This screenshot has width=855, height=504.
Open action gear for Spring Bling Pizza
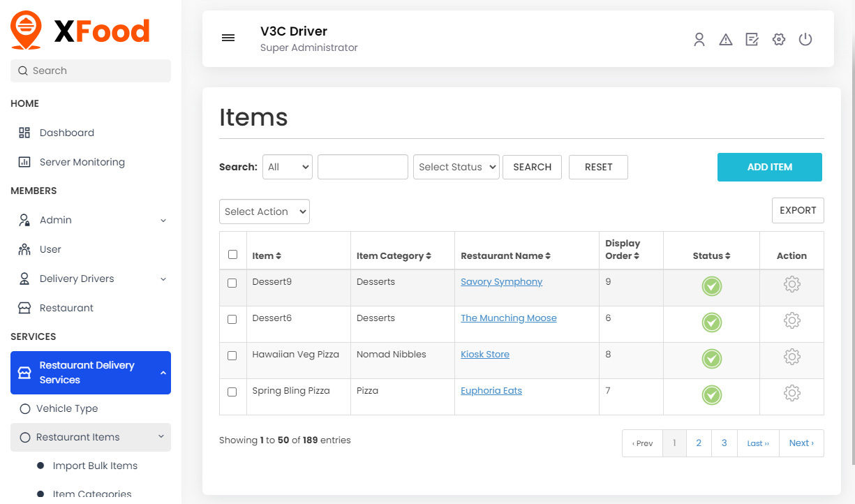click(x=791, y=393)
